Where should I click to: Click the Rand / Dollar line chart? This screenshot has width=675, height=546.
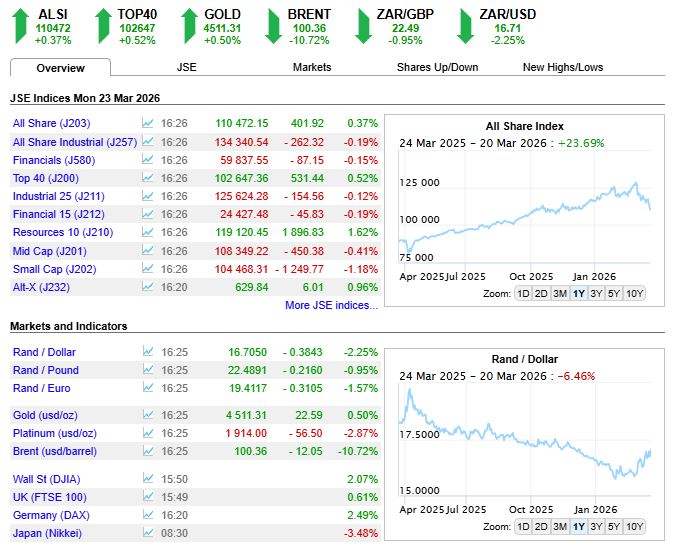[x=525, y=439]
